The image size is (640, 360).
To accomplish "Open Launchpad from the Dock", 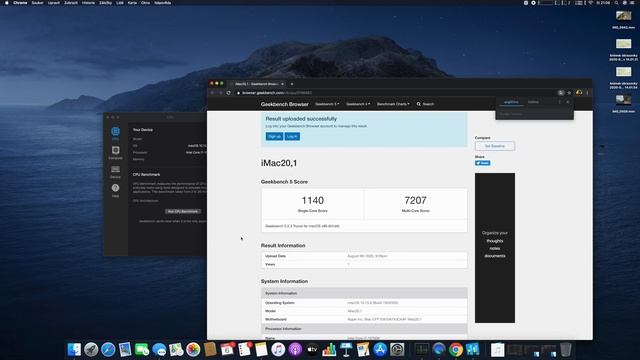I will click(x=91, y=350).
